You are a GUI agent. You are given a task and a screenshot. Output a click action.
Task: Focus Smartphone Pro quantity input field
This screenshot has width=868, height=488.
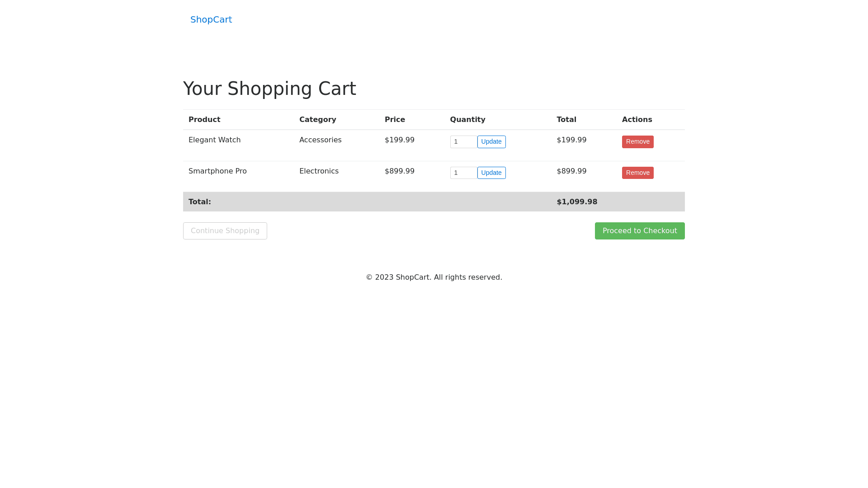click(x=463, y=173)
